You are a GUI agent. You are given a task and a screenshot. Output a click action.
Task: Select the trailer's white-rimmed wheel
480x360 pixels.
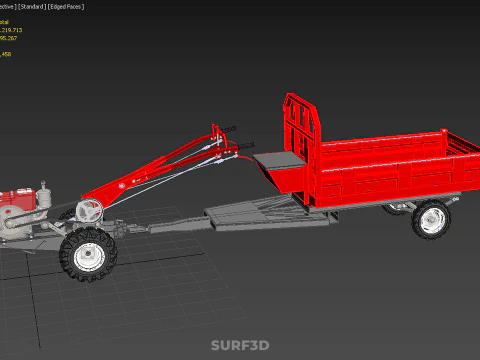(431, 220)
